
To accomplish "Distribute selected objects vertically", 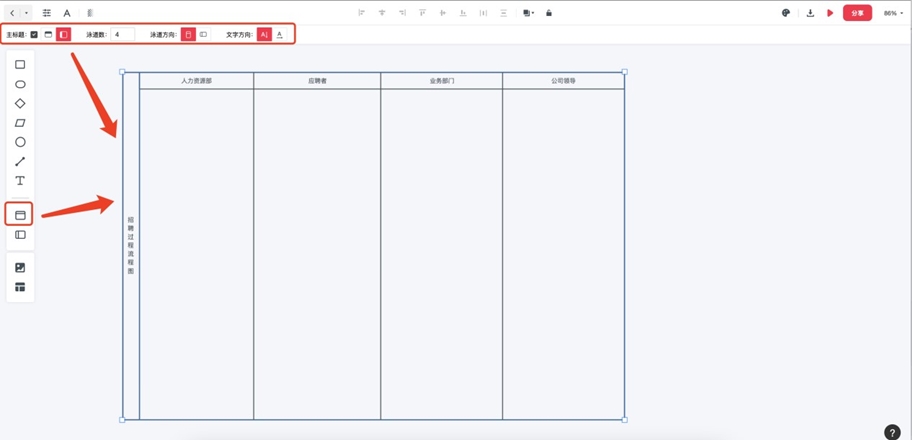I will (504, 13).
